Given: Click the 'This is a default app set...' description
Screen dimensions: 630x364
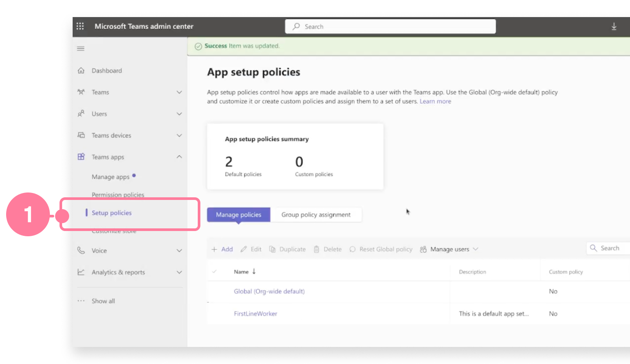Looking at the screenshot, I should coord(494,313).
